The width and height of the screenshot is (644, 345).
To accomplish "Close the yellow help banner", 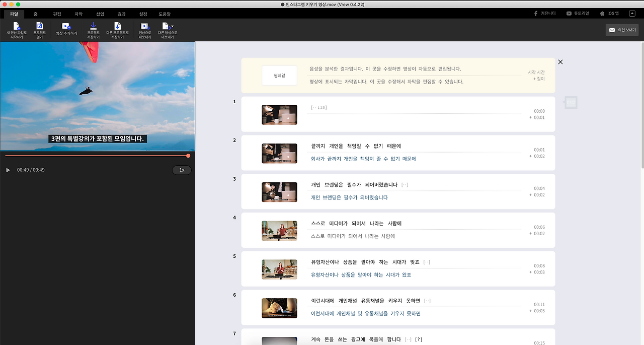I will click(x=560, y=62).
